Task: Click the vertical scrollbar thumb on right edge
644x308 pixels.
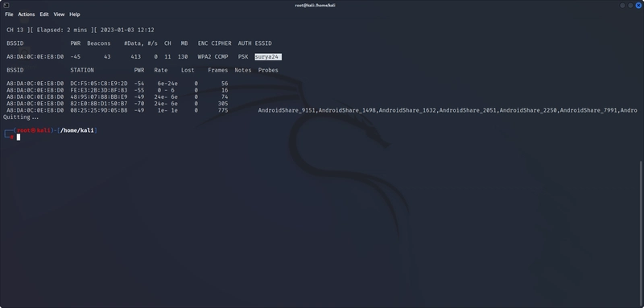Action: coord(642,232)
